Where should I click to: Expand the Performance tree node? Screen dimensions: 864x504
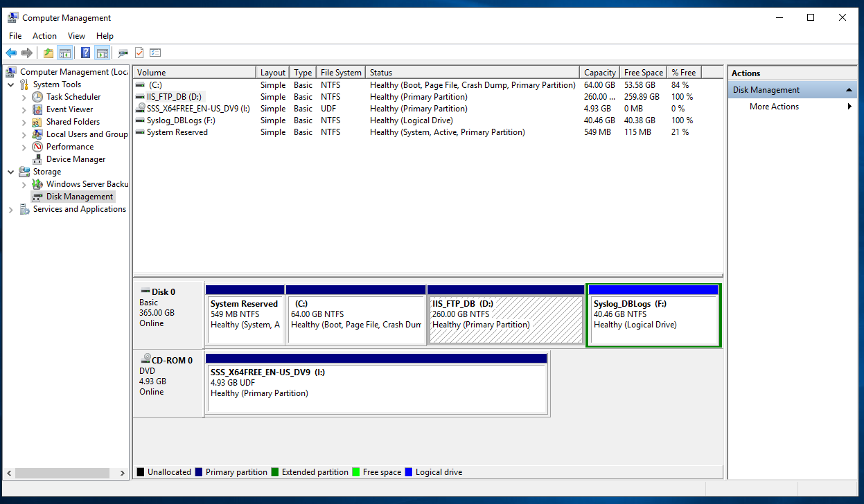[x=24, y=147]
